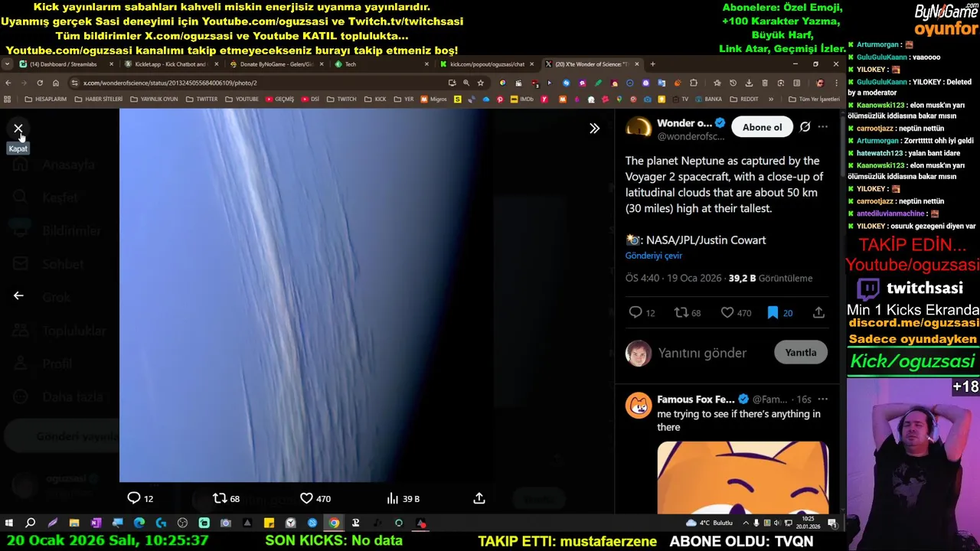The image size is (980, 551).
Task: Open Wonder of Science profile avatar
Action: pos(639,128)
